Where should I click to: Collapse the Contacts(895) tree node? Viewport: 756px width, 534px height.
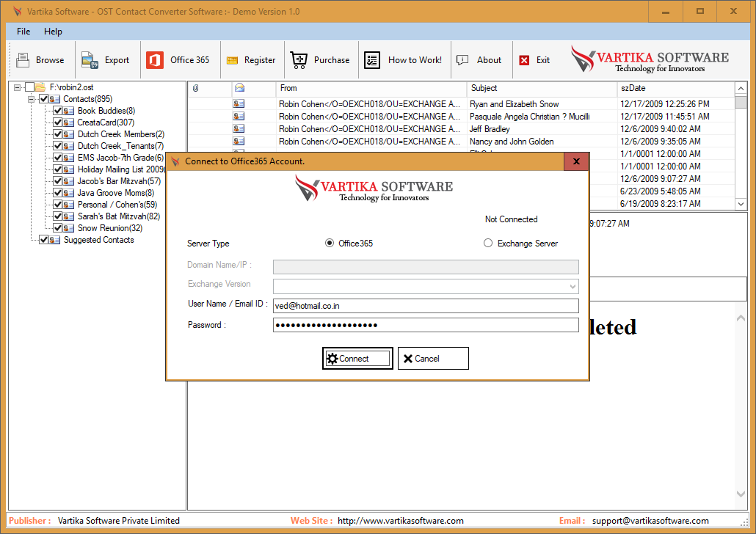click(32, 99)
